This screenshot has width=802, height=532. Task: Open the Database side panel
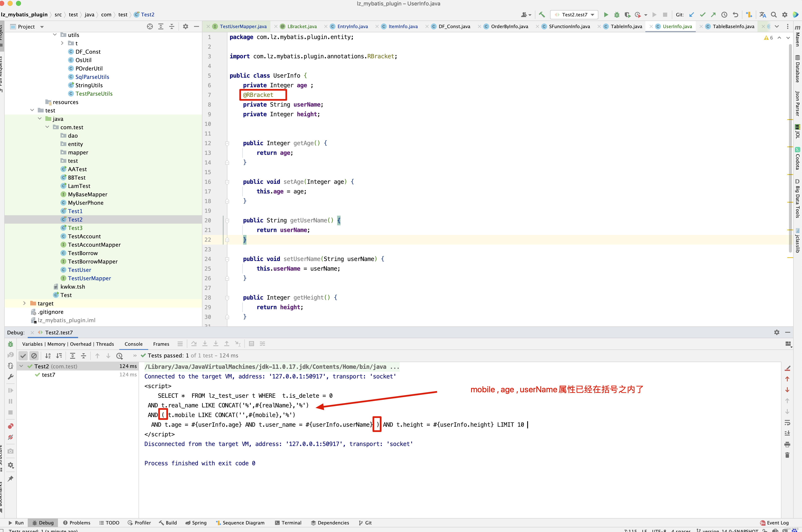798,69
